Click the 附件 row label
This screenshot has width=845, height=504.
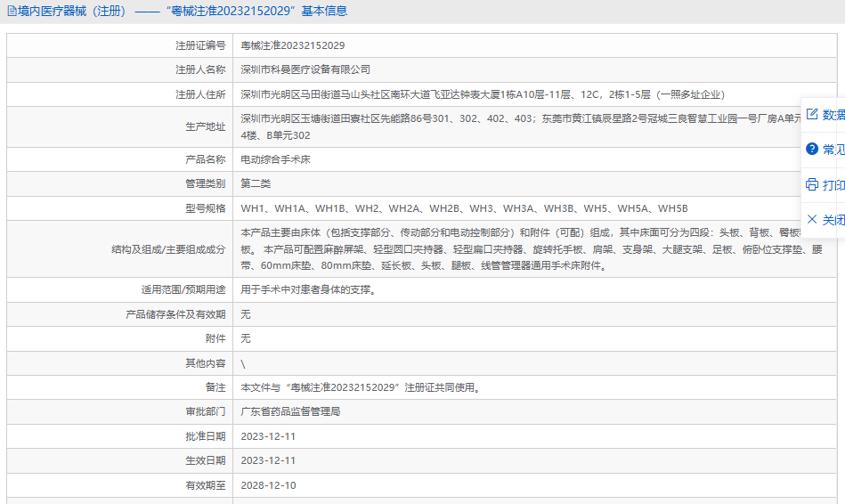click(215, 338)
